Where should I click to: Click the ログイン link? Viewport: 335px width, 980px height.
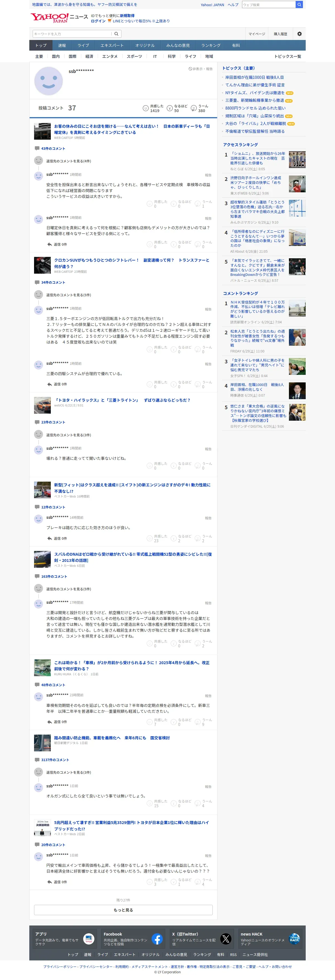pyautogui.click(x=98, y=21)
